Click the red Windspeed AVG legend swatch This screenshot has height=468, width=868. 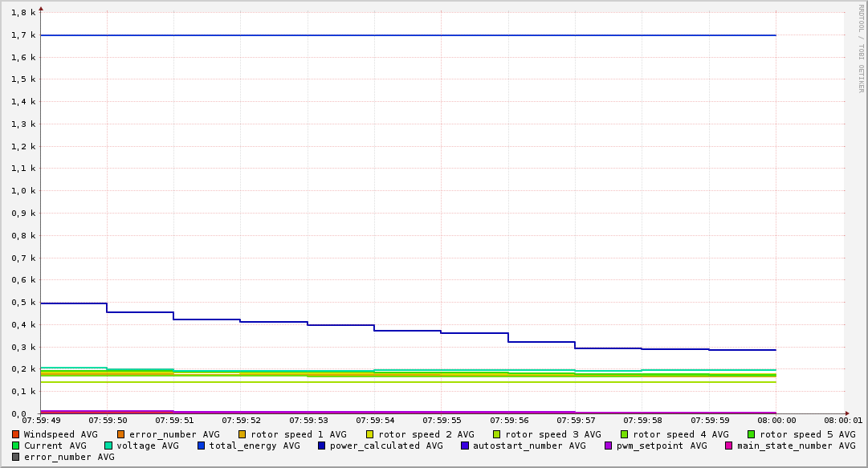coord(15,434)
